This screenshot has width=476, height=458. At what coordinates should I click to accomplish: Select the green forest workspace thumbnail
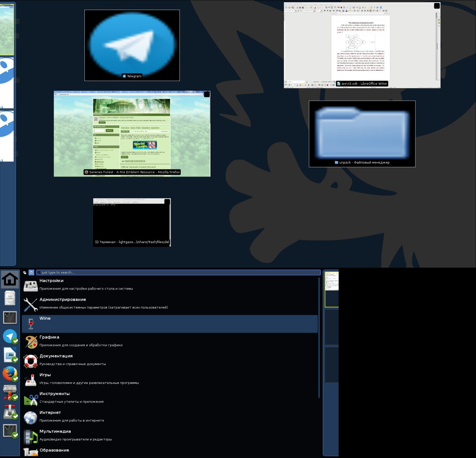7,30
